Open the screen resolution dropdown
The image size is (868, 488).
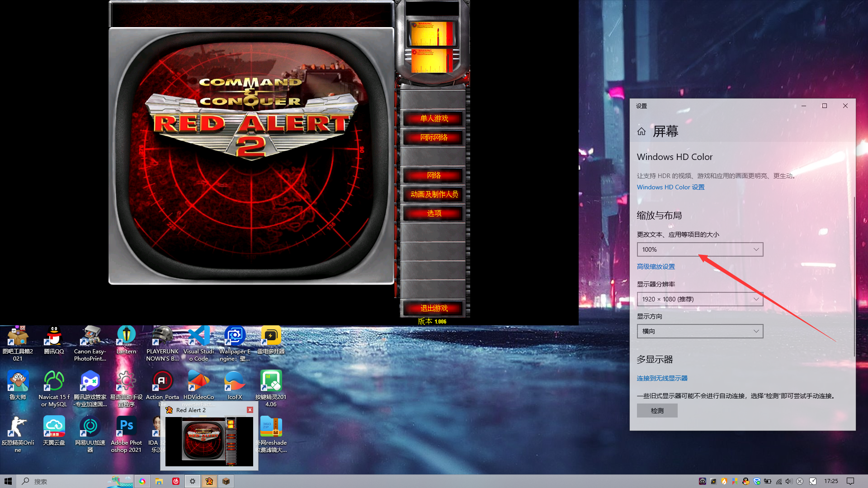pyautogui.click(x=700, y=299)
